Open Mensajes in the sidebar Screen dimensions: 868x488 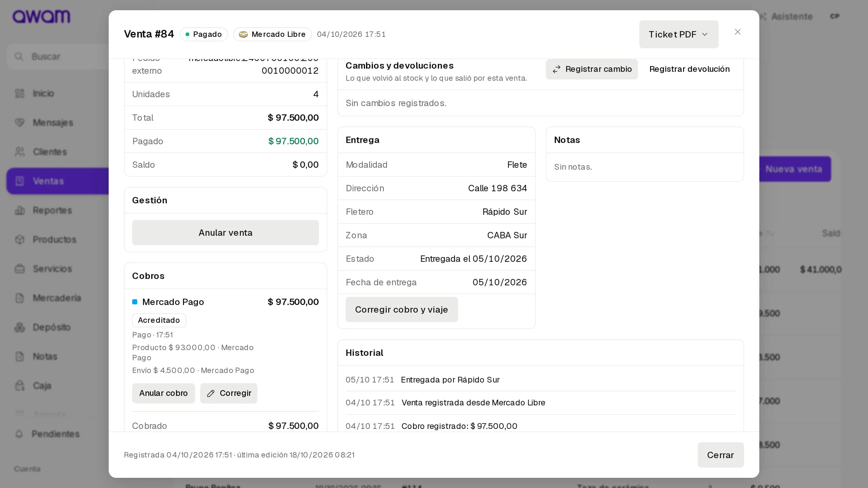pos(53,122)
